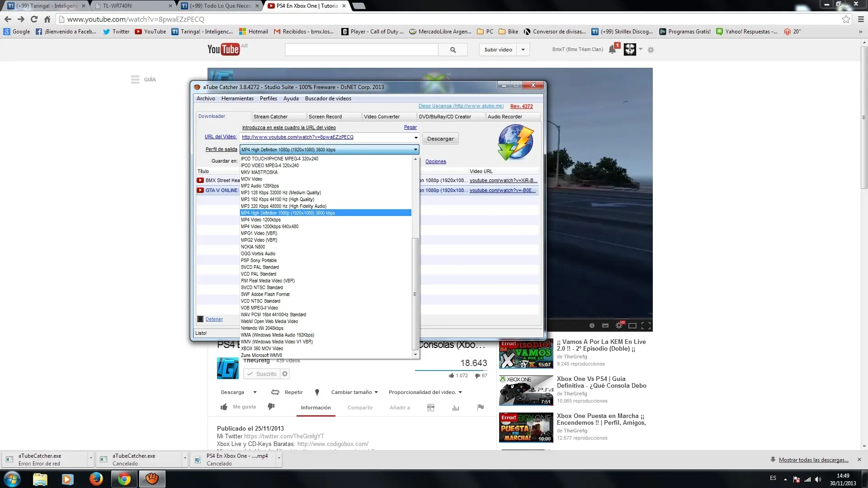Switch to the Stream Catcher tab
This screenshot has height=488, width=868.
278,117
